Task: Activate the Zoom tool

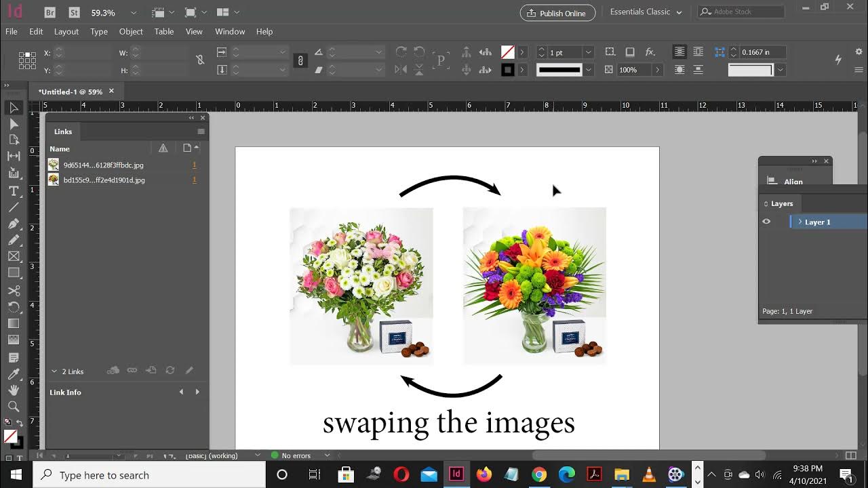Action: [14, 407]
